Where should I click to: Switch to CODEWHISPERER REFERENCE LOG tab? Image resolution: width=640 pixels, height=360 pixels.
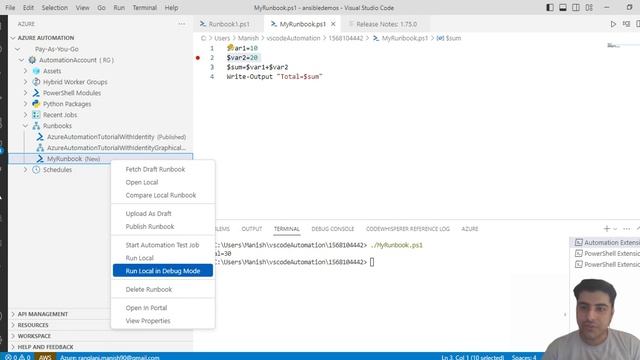(408, 229)
